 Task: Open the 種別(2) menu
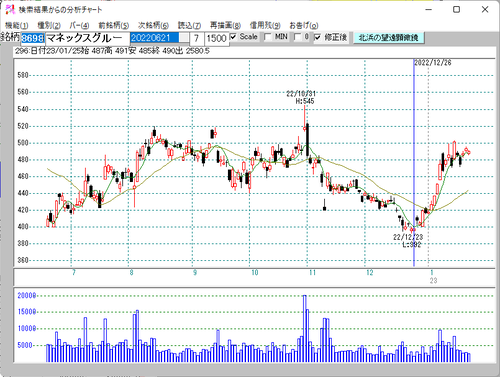click(x=49, y=25)
